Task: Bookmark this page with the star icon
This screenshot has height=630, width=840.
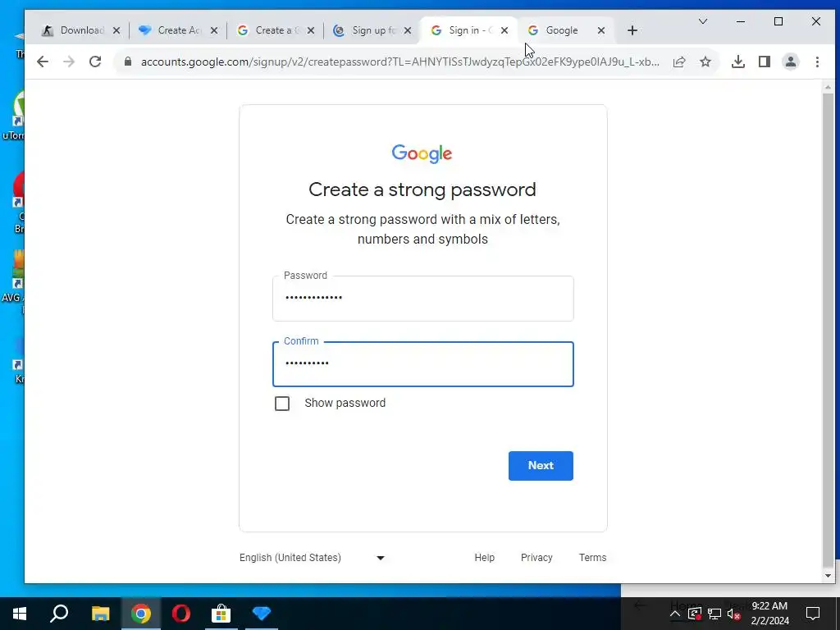Action: point(705,62)
